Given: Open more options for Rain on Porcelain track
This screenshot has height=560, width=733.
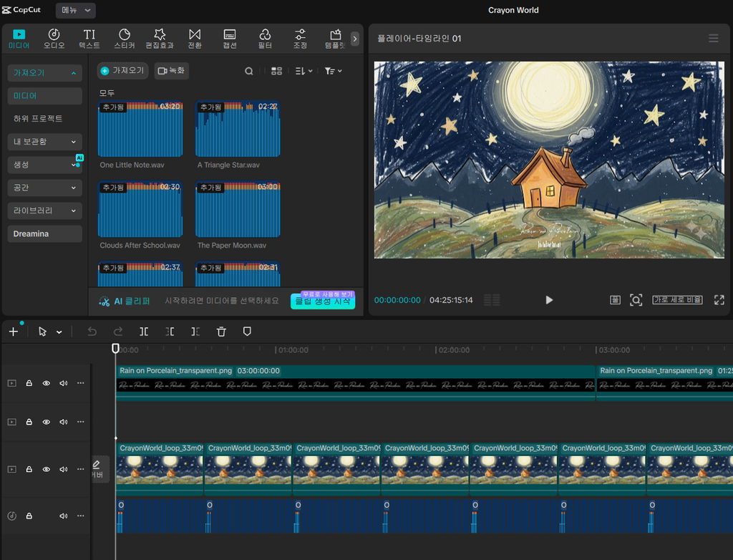Looking at the screenshot, I should point(80,383).
